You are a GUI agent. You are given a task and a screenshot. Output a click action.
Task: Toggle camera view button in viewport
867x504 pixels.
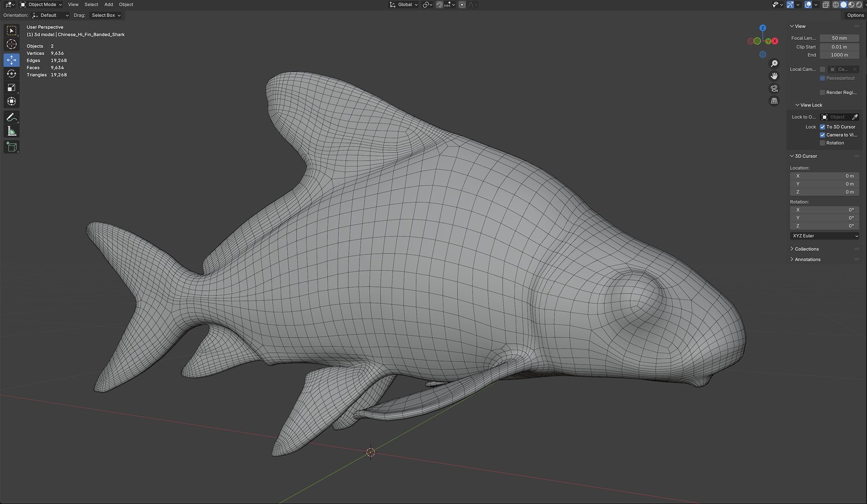[774, 88]
